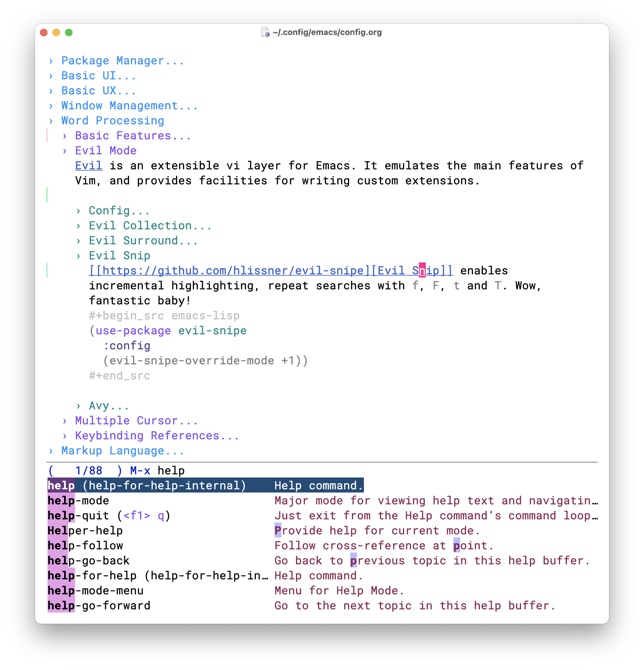Choose the Helper-help completion candidate
This screenshot has width=644, height=670.
pos(85,531)
